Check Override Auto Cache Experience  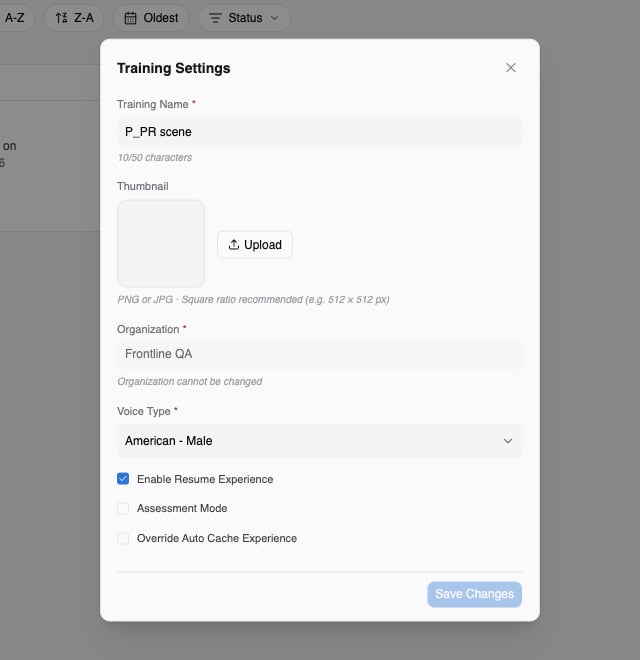(x=123, y=538)
